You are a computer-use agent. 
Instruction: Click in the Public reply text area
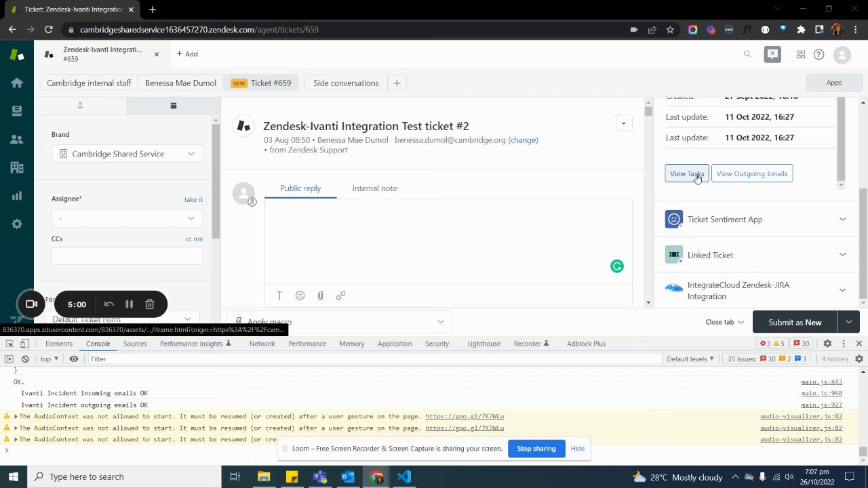pyautogui.click(x=448, y=241)
